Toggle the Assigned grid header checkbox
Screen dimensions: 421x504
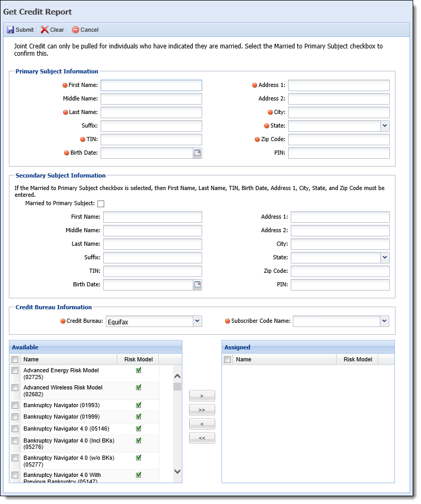[227, 359]
